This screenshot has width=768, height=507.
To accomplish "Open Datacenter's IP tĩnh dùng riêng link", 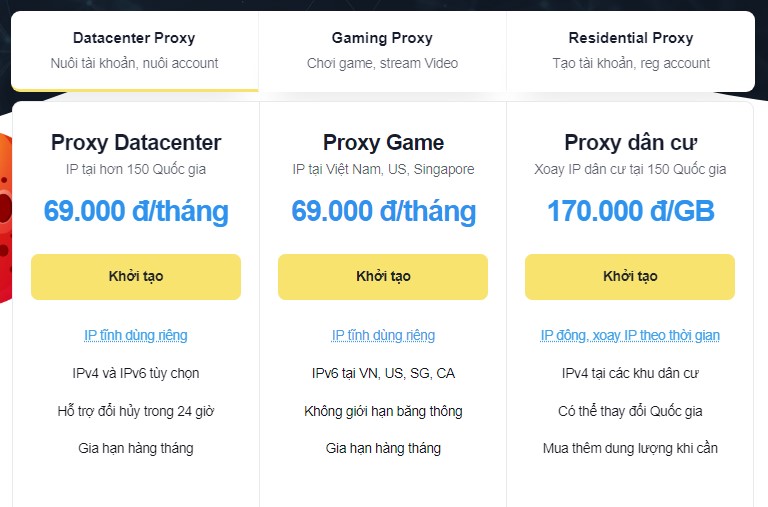I will click(x=136, y=335).
